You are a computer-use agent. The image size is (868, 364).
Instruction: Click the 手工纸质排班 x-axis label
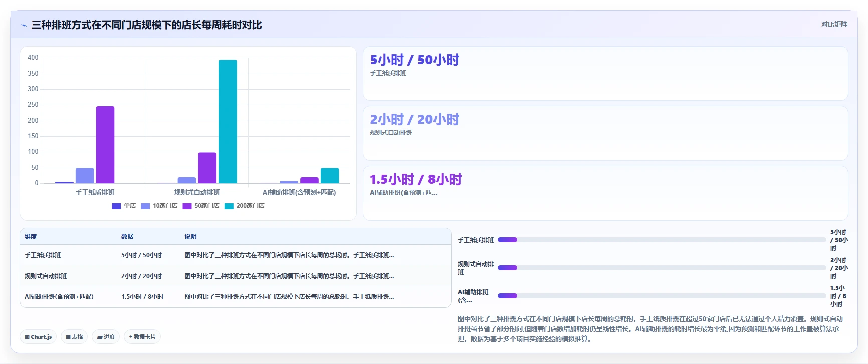(x=95, y=192)
